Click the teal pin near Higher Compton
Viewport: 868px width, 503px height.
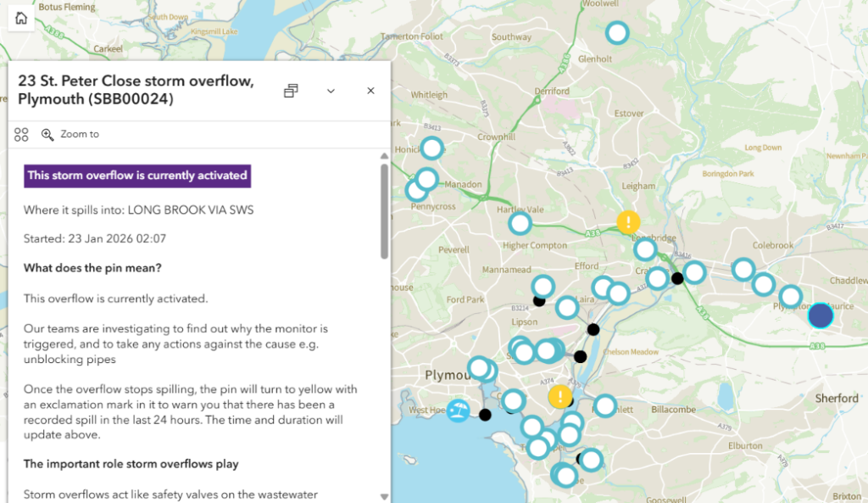click(520, 224)
